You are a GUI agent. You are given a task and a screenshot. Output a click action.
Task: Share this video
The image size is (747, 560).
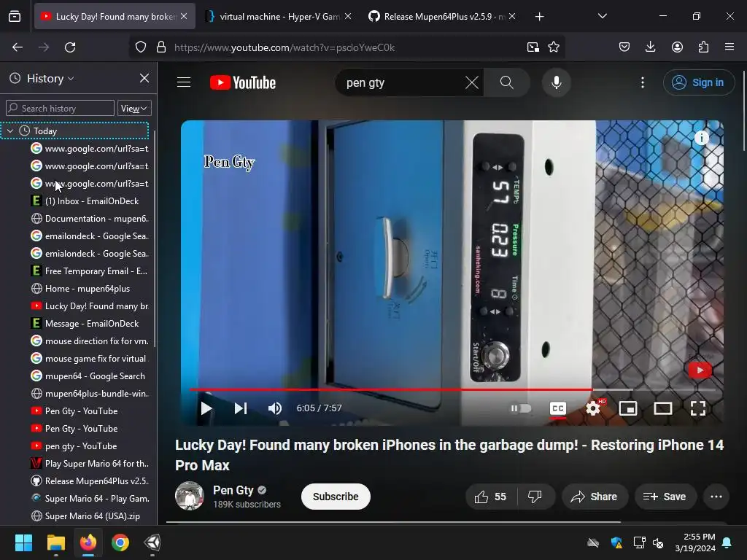pos(594,497)
